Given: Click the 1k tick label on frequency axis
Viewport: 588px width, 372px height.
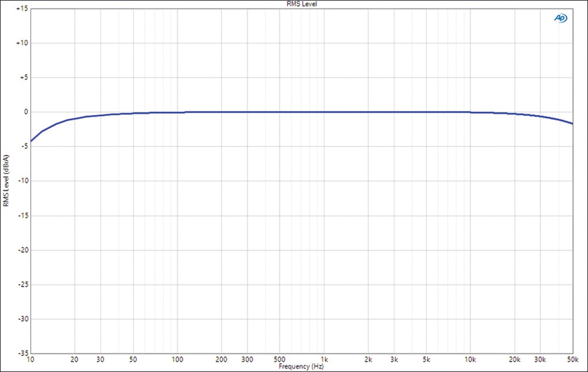Looking at the screenshot, I should tap(324, 359).
